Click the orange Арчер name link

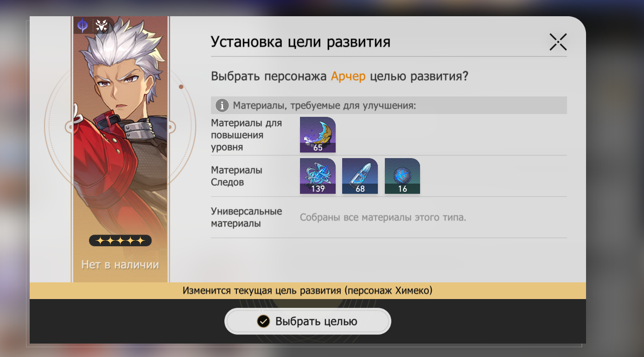(x=348, y=76)
